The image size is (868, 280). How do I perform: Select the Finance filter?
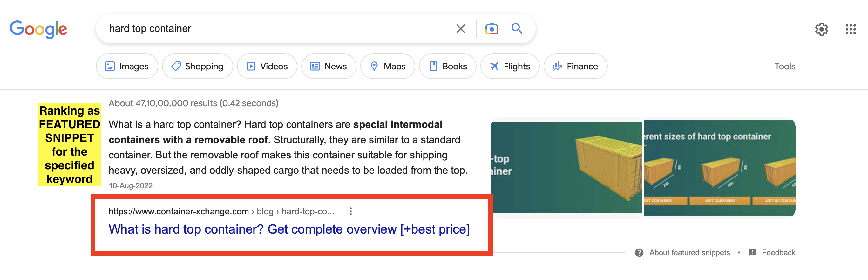coord(575,66)
